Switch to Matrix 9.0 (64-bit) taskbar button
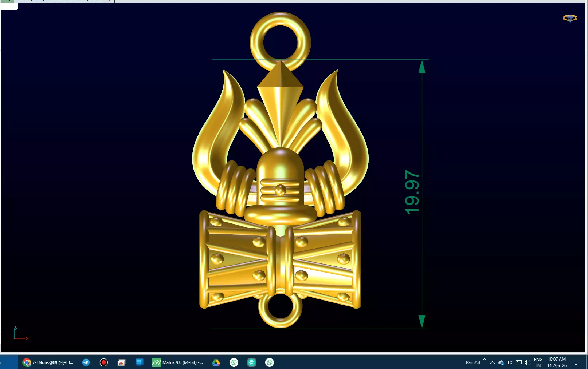The image size is (588, 369). (x=178, y=362)
